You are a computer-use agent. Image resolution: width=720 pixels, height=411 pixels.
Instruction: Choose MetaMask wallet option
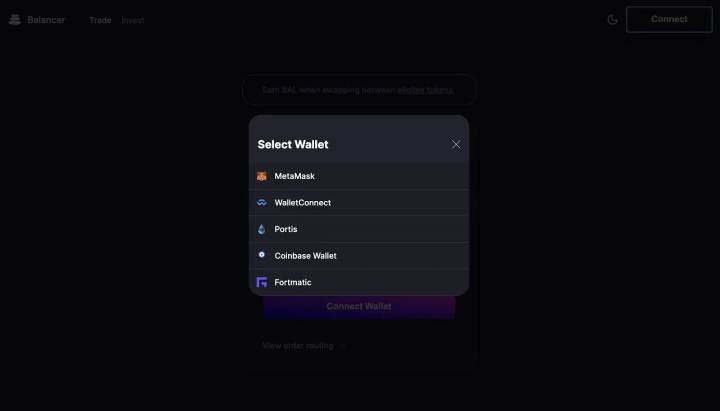pyautogui.click(x=359, y=176)
